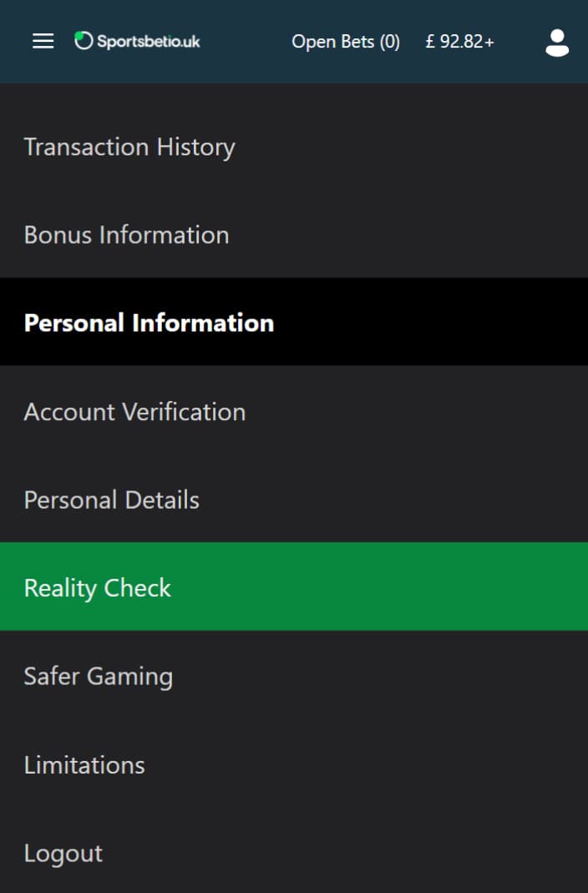Screen dimensions: 588x893
Task: Tap the plus sign beside the balance
Action: [489, 42]
